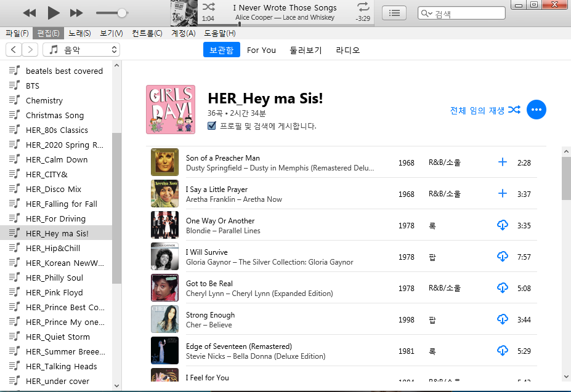Open the Christmas Song playlist
571x392 pixels.
56,115
